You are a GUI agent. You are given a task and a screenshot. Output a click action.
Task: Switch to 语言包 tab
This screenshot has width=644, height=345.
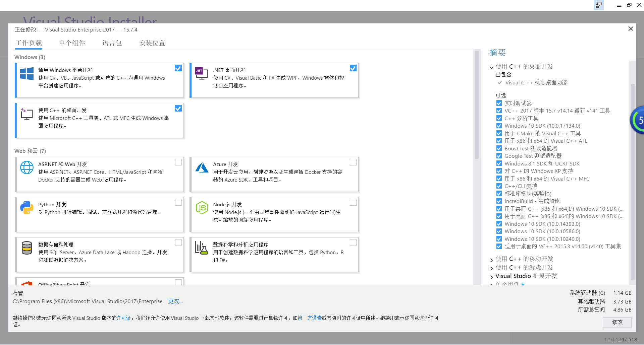pyautogui.click(x=112, y=43)
